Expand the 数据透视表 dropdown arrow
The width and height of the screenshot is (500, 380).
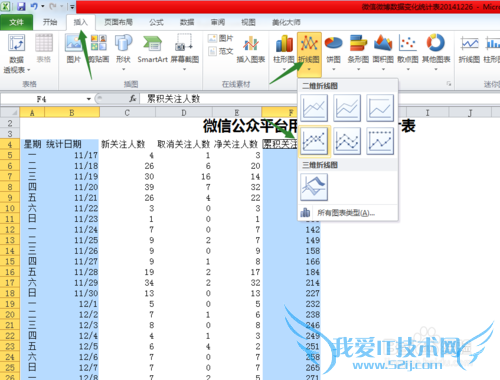[28, 70]
